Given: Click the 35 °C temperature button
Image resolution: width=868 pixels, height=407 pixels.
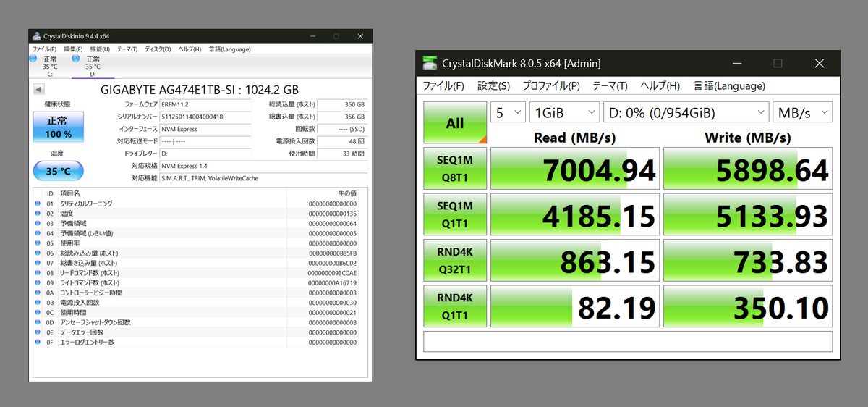Looking at the screenshot, I should (x=58, y=171).
